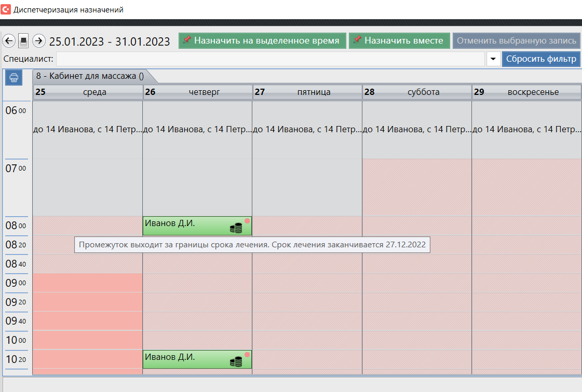Click Отменить выбранную запись button
The height and width of the screenshot is (392, 582).
pos(516,41)
